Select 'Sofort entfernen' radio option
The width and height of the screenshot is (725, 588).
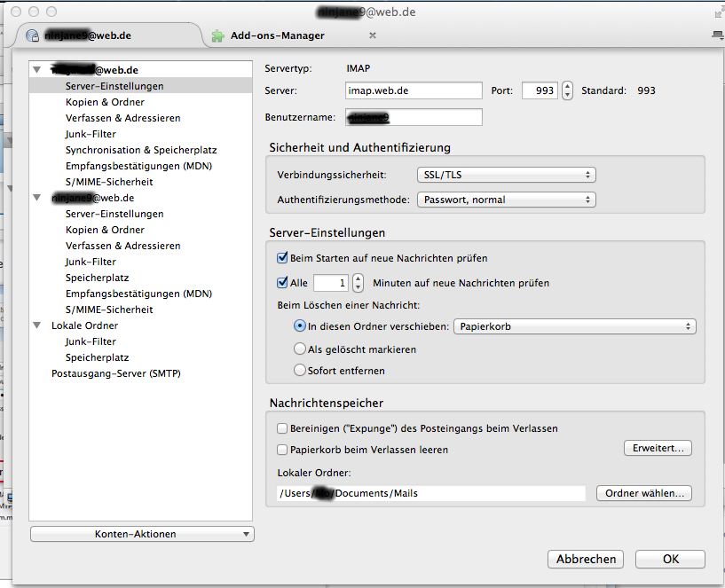[300, 371]
